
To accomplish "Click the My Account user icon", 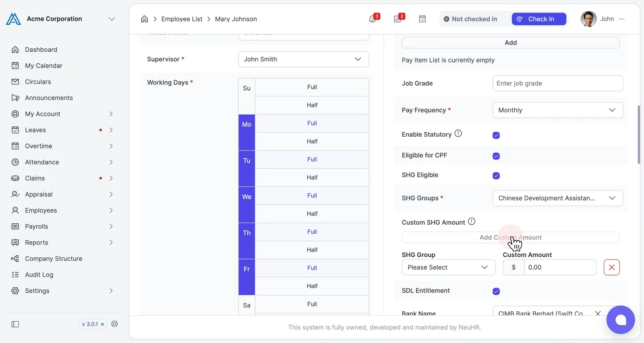I will [x=15, y=114].
